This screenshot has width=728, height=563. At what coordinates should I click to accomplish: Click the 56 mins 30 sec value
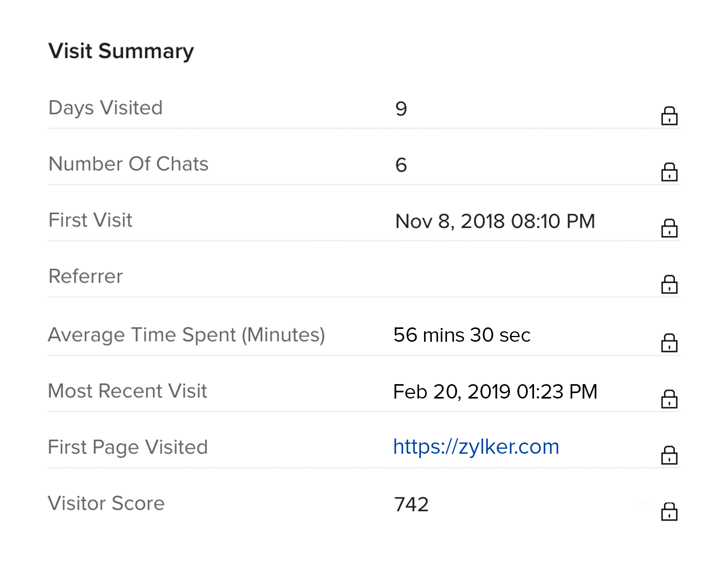462,335
